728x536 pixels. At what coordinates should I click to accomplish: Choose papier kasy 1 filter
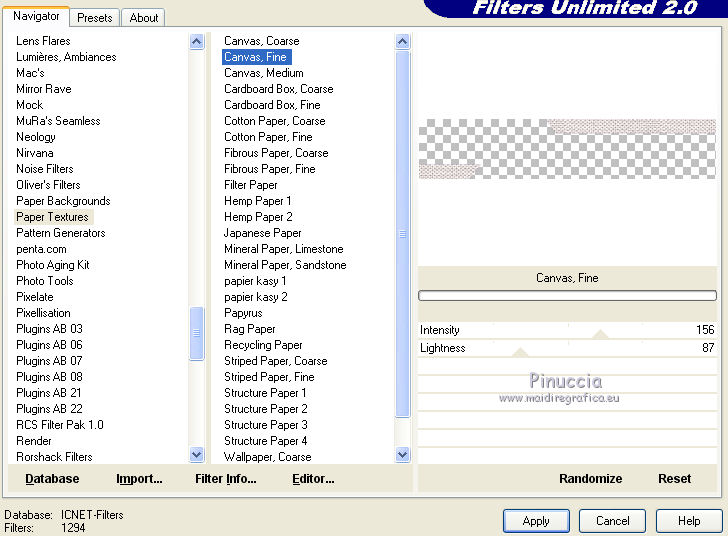click(255, 281)
